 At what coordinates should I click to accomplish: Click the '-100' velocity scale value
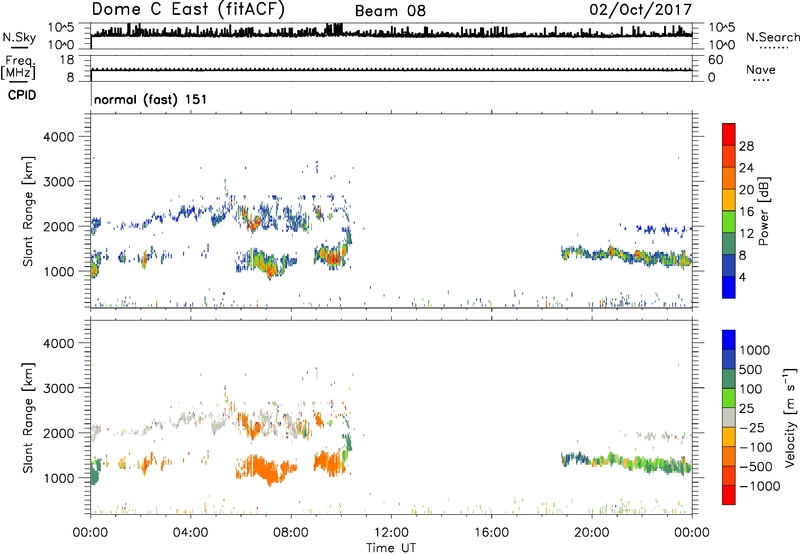click(756, 447)
